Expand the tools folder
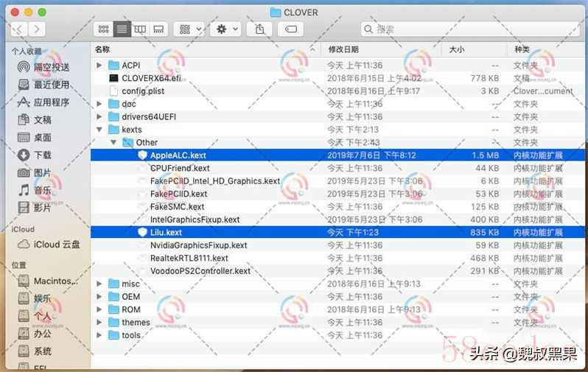588x372 pixels. coord(99,335)
